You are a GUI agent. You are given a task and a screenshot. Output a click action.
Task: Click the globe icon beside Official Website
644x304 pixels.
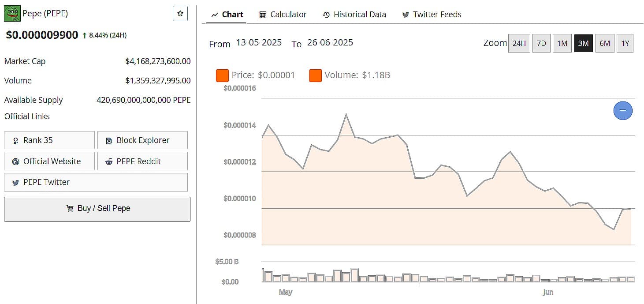click(15, 161)
